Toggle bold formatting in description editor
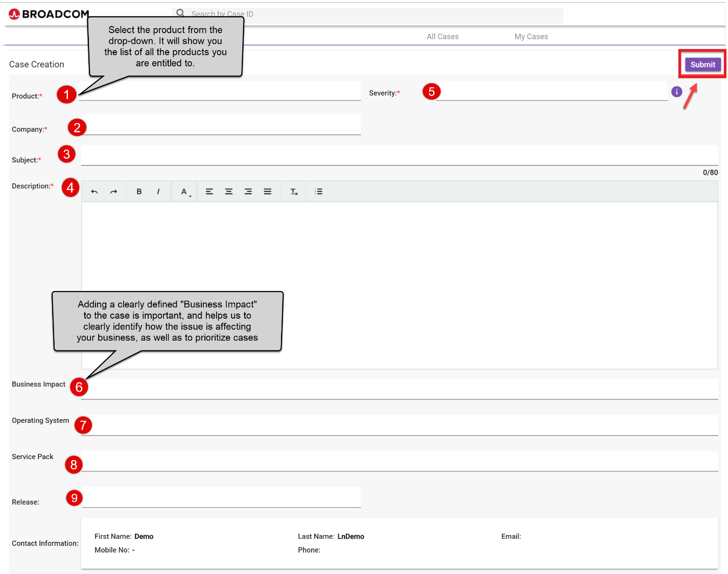 [x=139, y=192]
